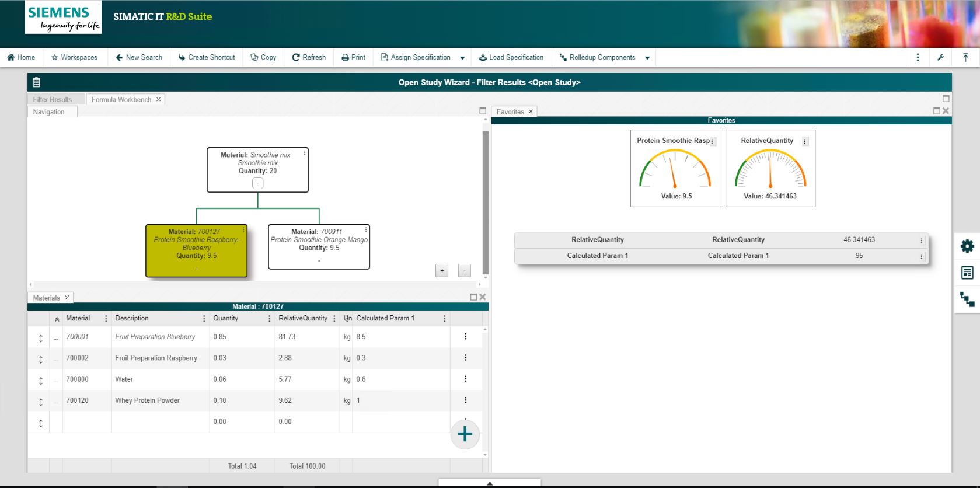This screenshot has width=980, height=488.
Task: Add a new material with plus button
Action: [x=465, y=434]
